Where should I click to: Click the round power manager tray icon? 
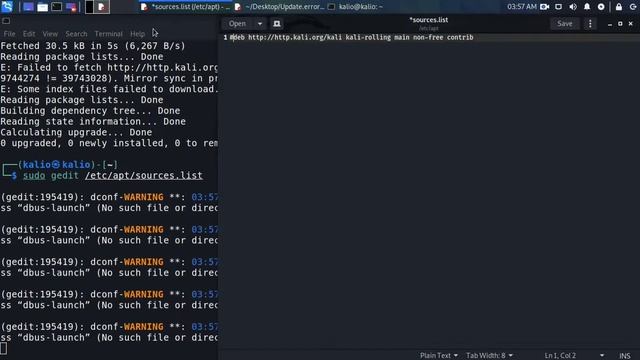[x=601, y=7]
